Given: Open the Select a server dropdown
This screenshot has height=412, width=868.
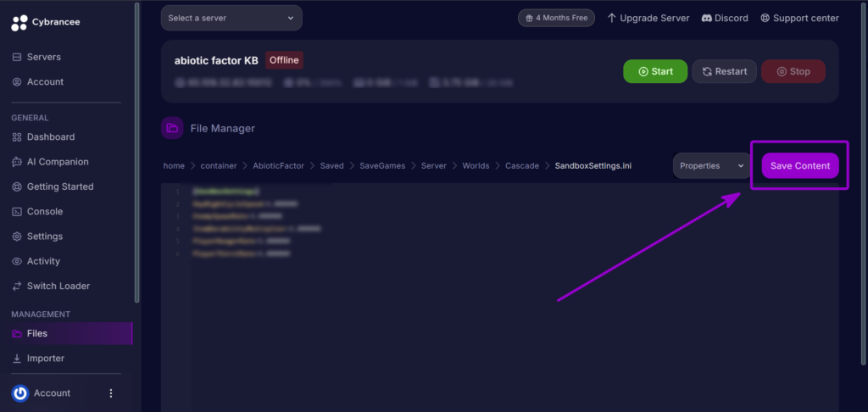Looking at the screenshot, I should click(231, 18).
